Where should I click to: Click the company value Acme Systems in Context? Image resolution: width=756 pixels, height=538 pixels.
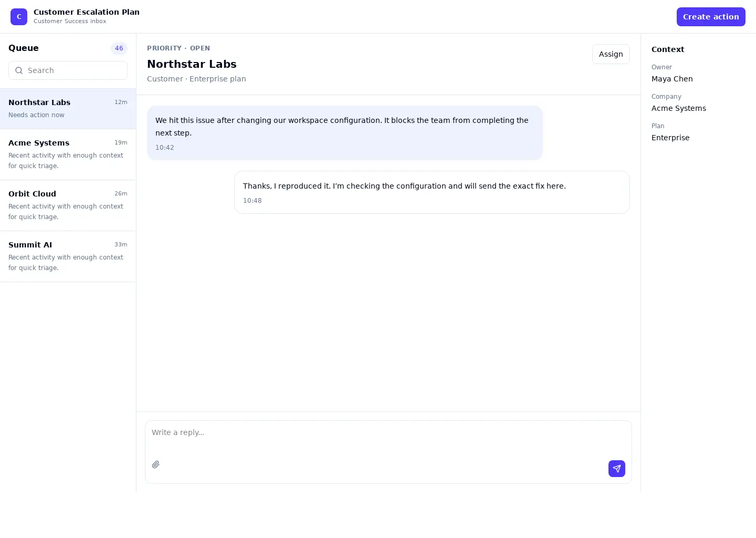[x=679, y=108]
